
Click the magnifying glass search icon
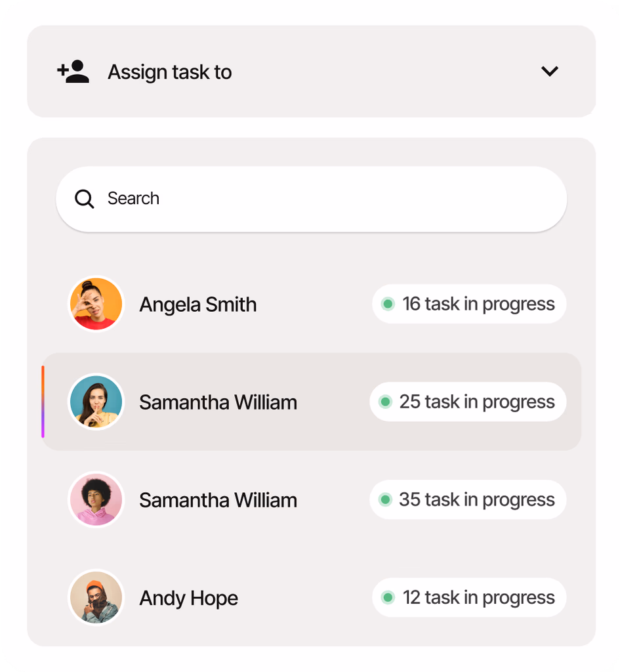pos(85,199)
